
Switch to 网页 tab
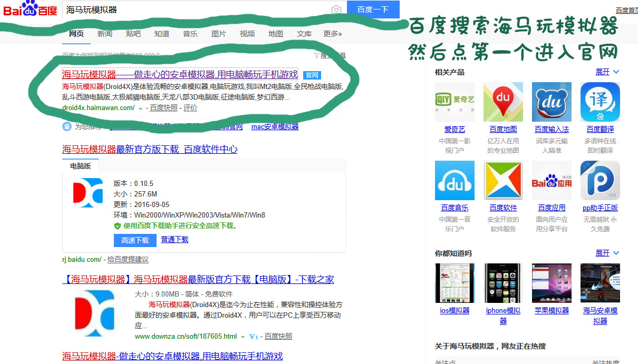click(76, 34)
